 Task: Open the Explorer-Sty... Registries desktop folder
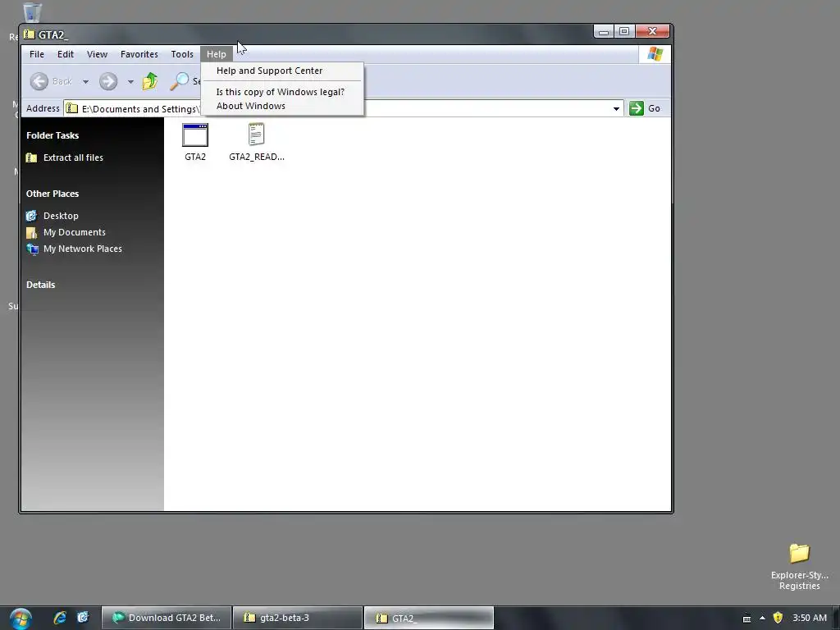[799, 566]
